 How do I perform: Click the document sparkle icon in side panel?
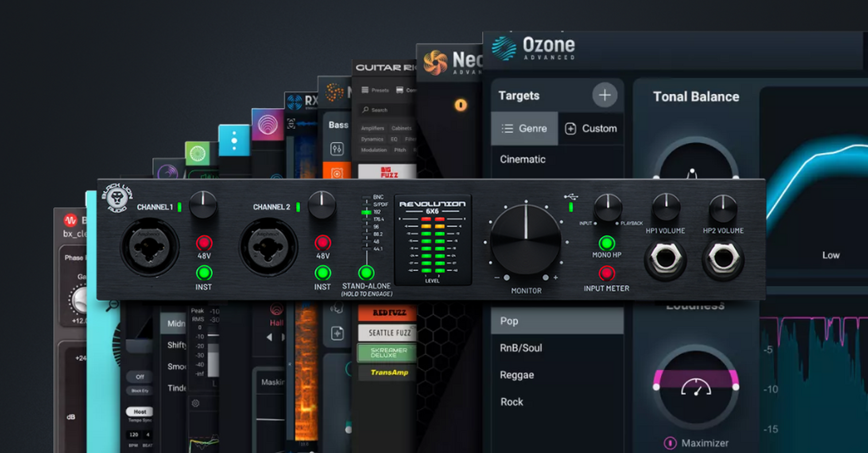pos(337,333)
